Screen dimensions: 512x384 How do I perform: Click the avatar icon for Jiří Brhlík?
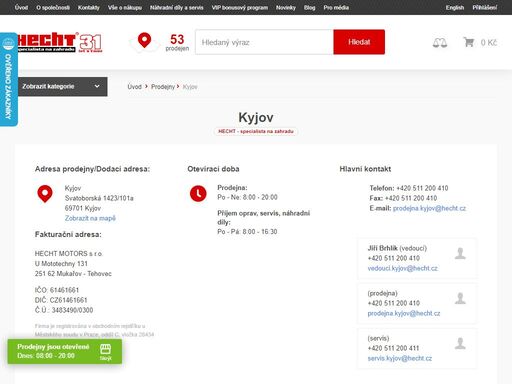click(460, 253)
